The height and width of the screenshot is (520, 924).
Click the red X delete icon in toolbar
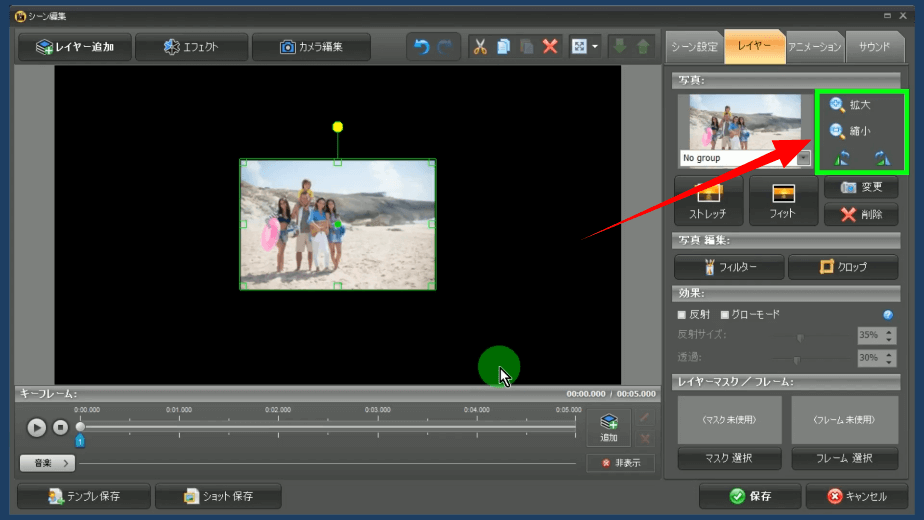click(550, 47)
